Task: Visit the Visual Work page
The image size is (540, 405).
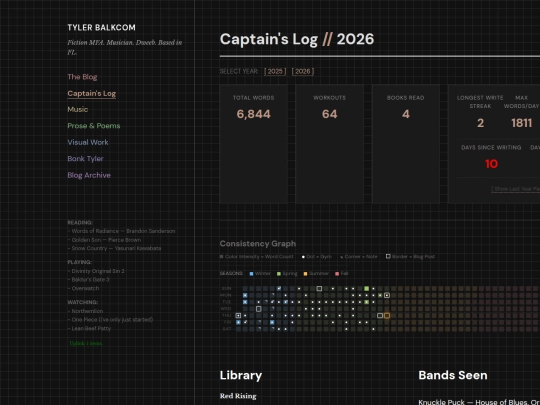Action: 88,142
